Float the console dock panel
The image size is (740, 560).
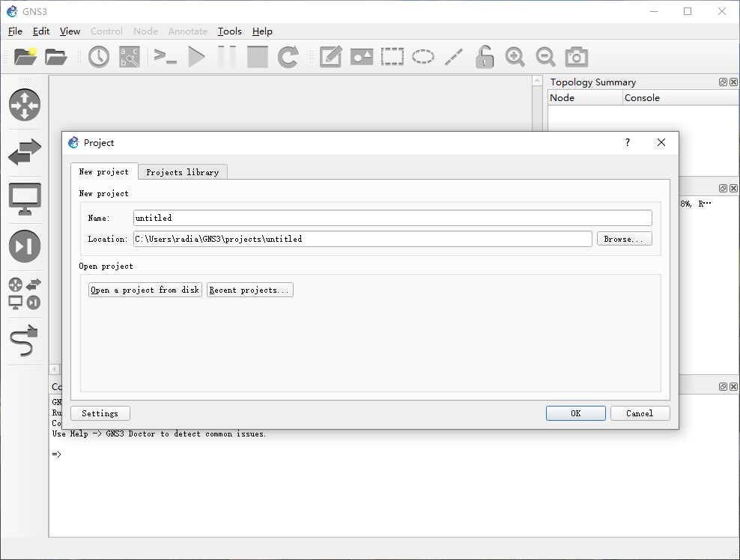coord(723,386)
